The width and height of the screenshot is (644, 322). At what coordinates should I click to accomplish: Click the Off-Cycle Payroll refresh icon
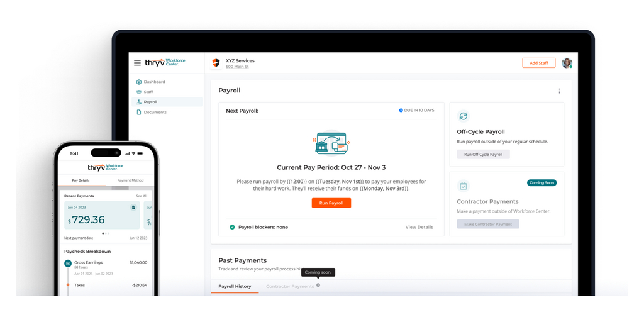point(463,116)
